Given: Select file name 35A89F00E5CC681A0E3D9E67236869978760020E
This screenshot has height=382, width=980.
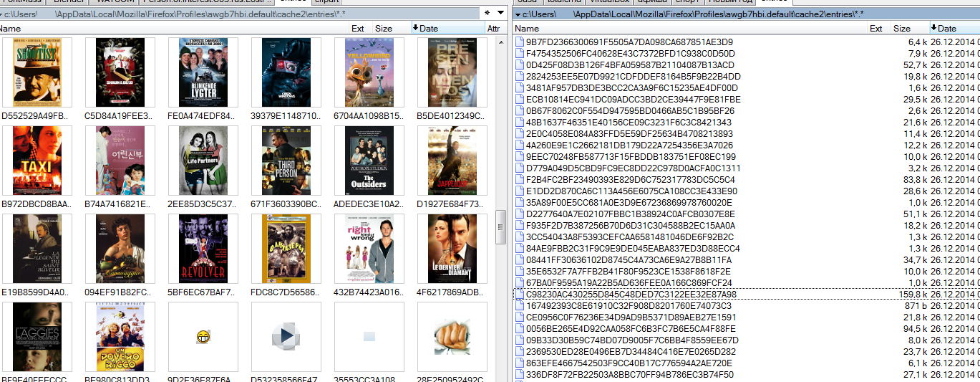Looking at the screenshot, I should click(x=630, y=203).
